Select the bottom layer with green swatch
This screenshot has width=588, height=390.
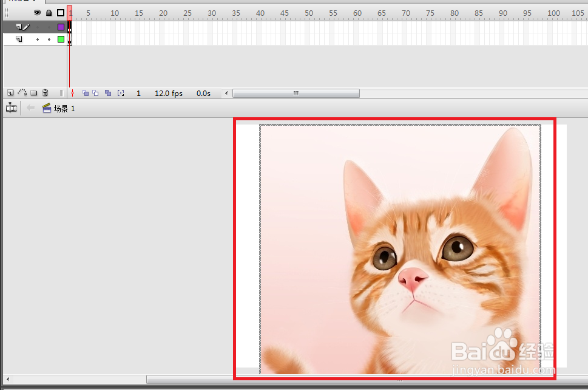coord(35,39)
